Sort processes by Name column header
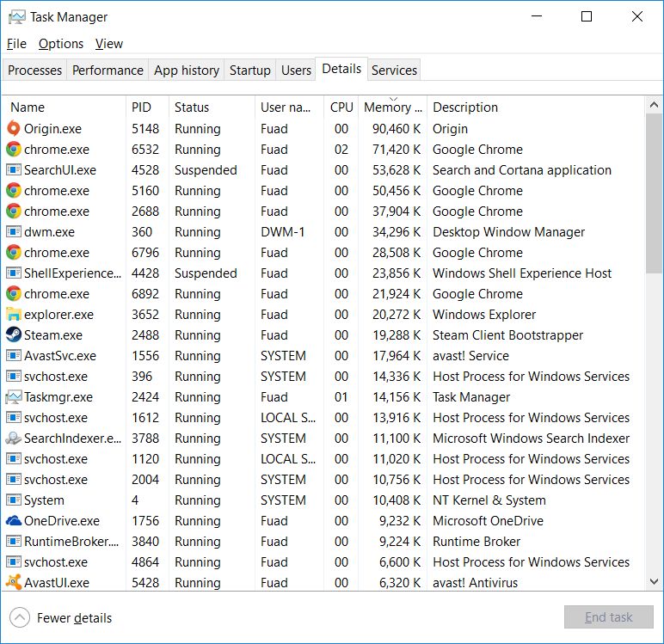This screenshot has width=664, height=644. (28, 107)
